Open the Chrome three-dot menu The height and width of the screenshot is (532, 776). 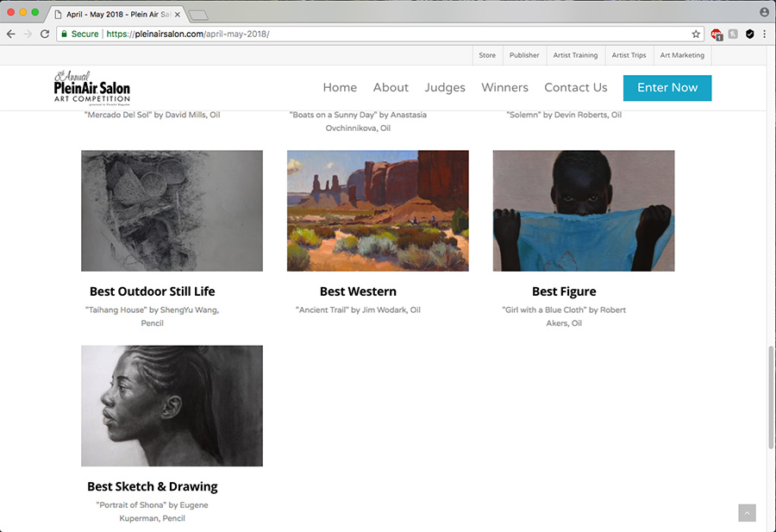pos(765,34)
